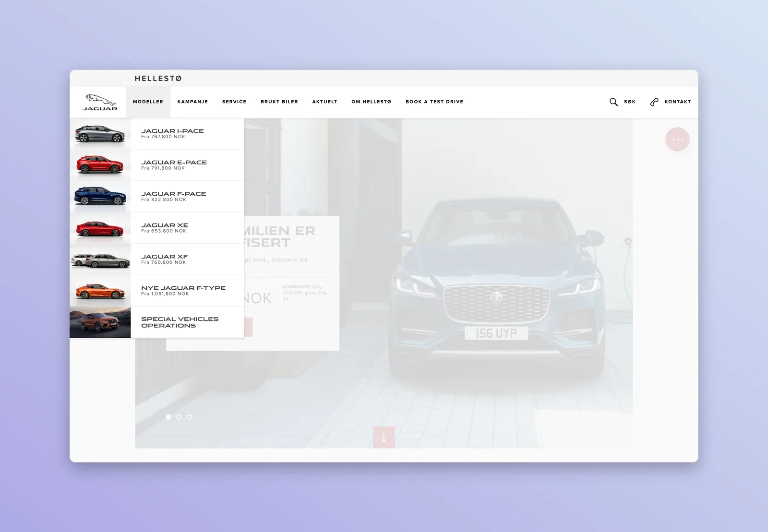
Task: Click the red XE sedan thumbnail
Action: click(x=100, y=228)
